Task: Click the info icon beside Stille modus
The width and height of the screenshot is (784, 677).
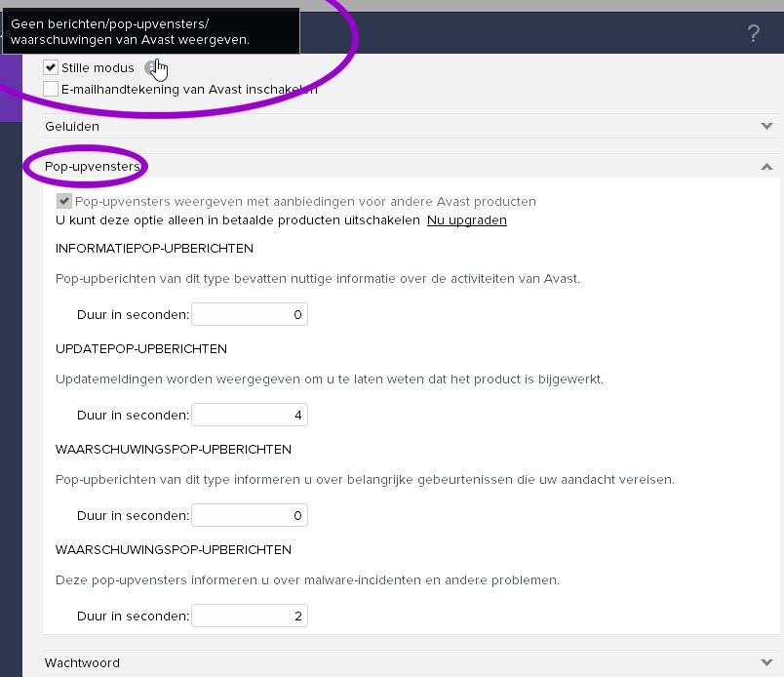Action: (151, 67)
